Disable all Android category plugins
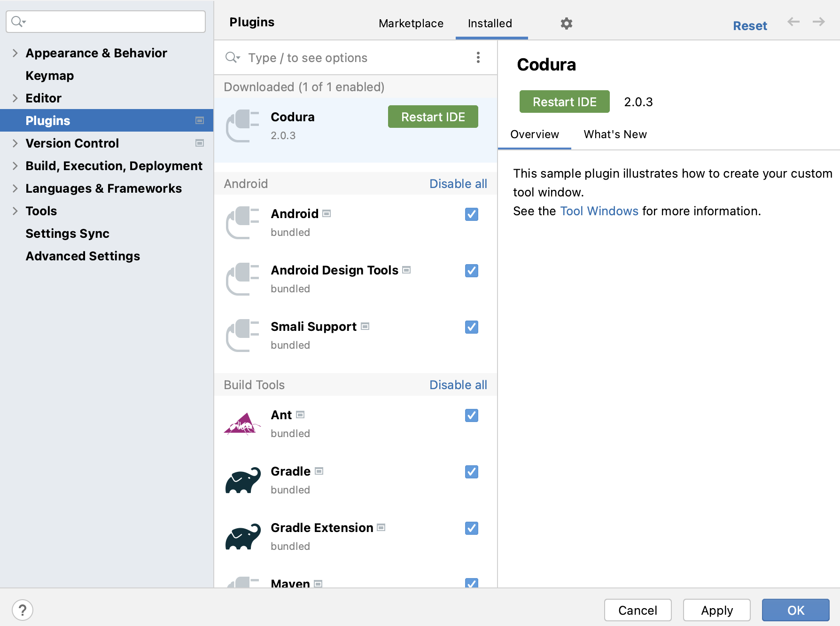Image resolution: width=840 pixels, height=626 pixels. 458,184
